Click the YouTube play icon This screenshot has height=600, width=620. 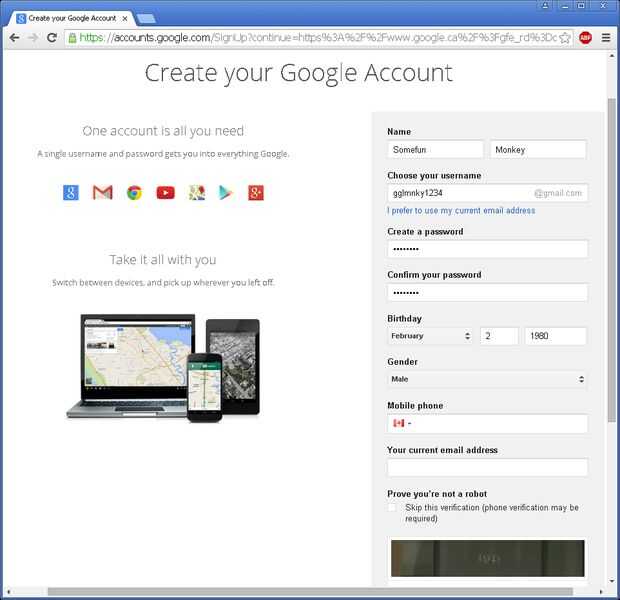pyautogui.click(x=166, y=193)
